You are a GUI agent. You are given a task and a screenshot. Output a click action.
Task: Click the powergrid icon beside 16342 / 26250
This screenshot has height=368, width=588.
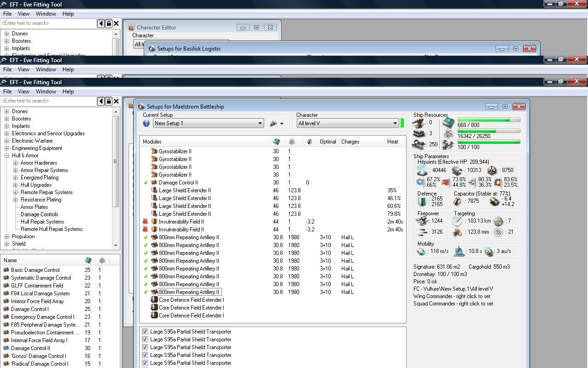point(448,134)
